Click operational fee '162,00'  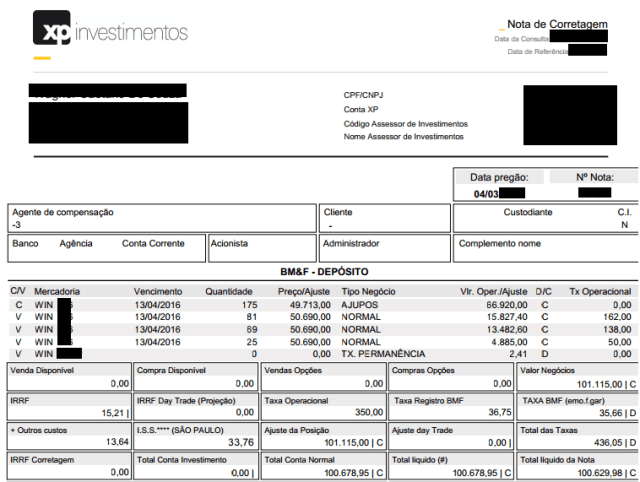pos(617,317)
